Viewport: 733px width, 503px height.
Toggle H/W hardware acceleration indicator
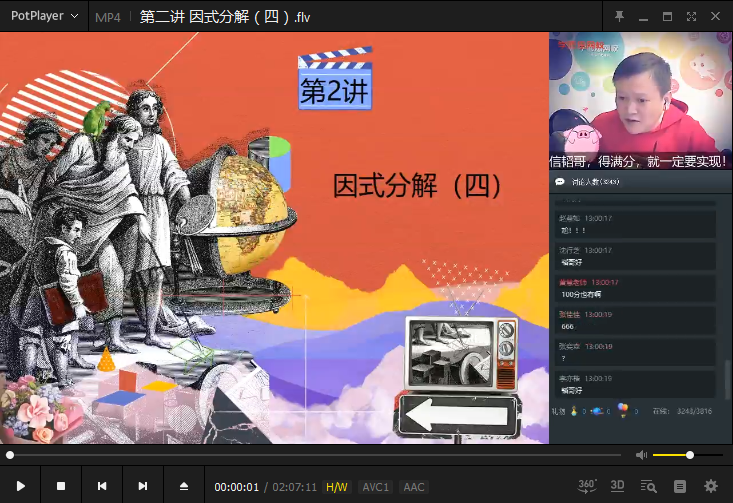[x=337, y=487]
